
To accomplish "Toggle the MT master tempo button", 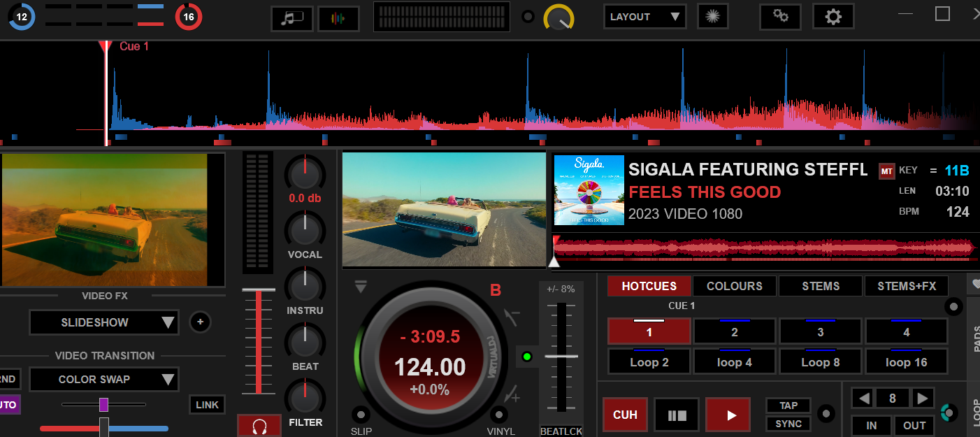I will pyautogui.click(x=886, y=171).
